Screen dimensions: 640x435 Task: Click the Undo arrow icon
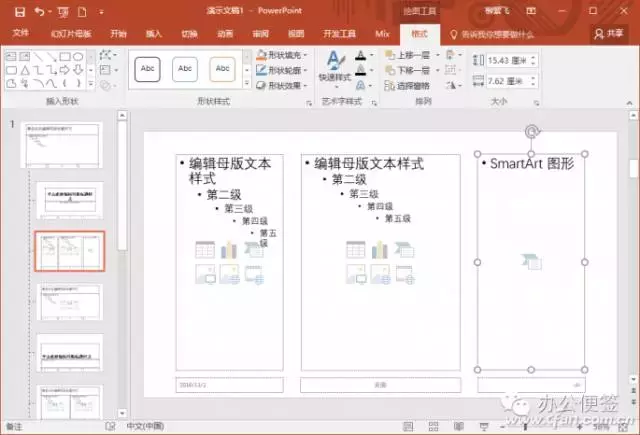[x=40, y=12]
